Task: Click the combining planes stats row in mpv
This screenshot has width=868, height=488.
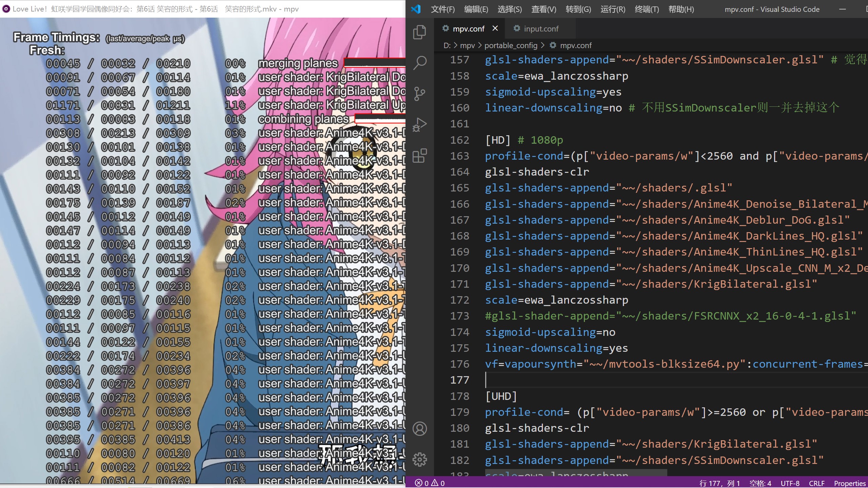Action: point(225,119)
